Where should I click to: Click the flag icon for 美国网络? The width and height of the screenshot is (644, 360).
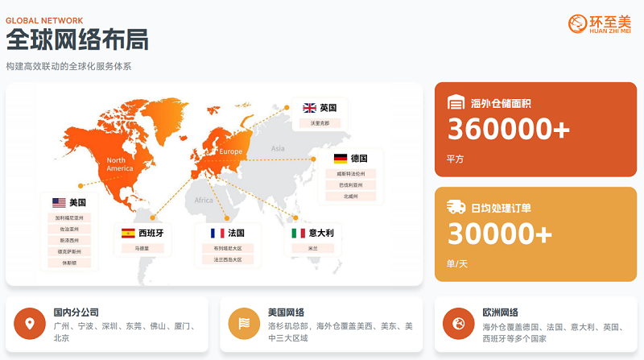(244, 324)
